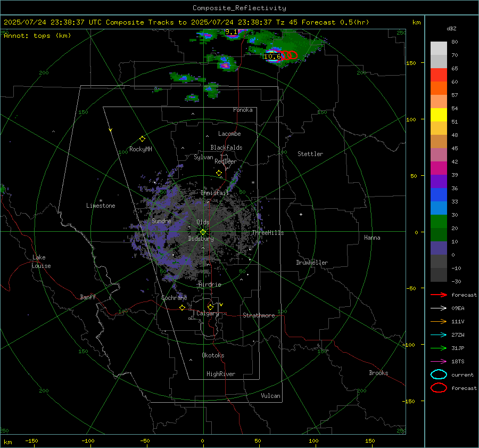The width and height of the screenshot is (479, 448).
Task: Click the orange 111V arrow legend icon
Action: 439,321
